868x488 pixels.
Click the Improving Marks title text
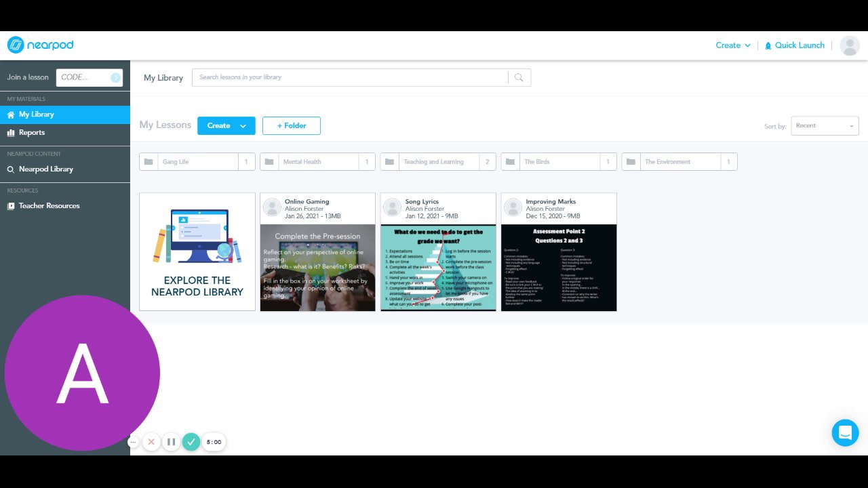(551, 201)
